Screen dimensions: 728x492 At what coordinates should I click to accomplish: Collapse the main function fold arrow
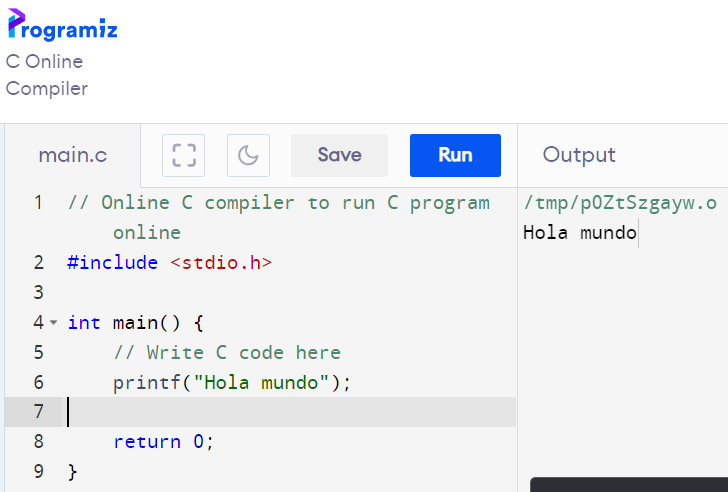click(53, 323)
